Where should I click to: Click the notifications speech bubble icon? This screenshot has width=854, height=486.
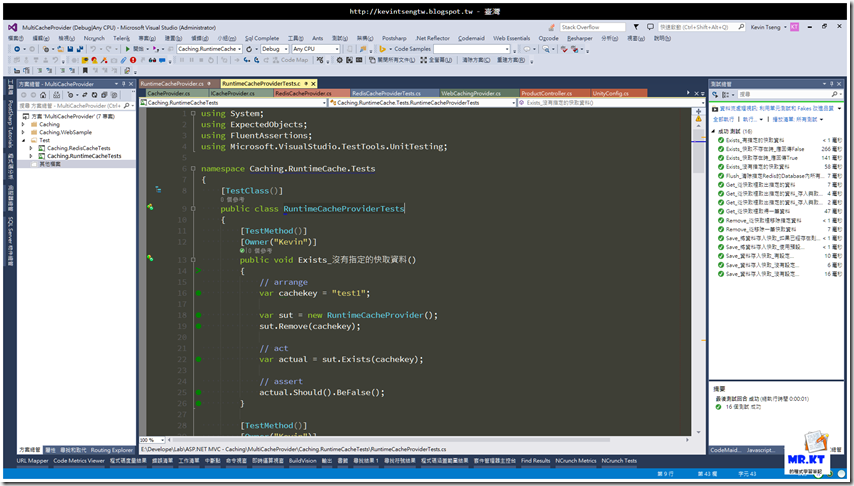point(650,27)
